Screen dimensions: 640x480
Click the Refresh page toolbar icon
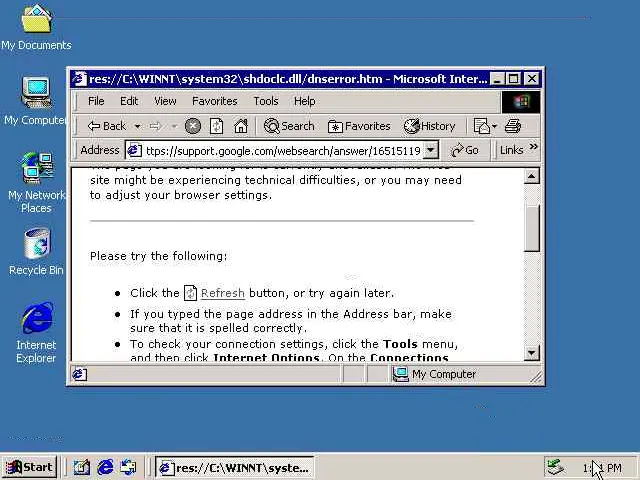(216, 126)
